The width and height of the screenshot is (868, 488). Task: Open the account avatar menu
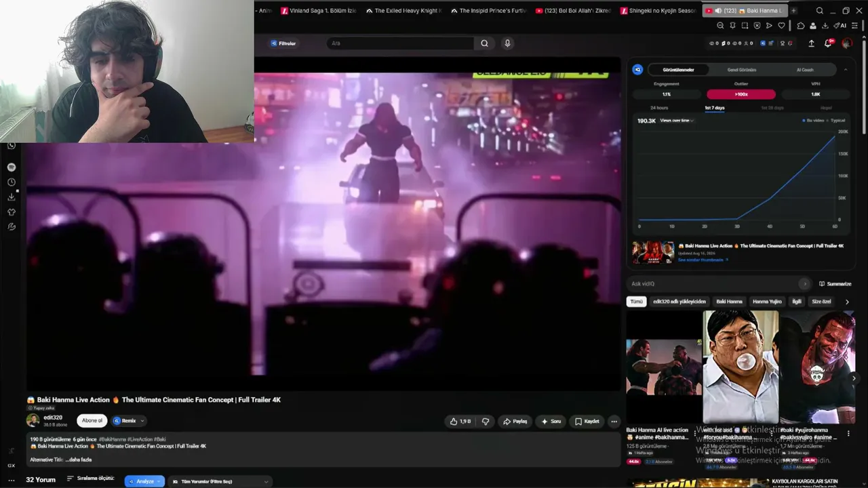[x=847, y=43]
